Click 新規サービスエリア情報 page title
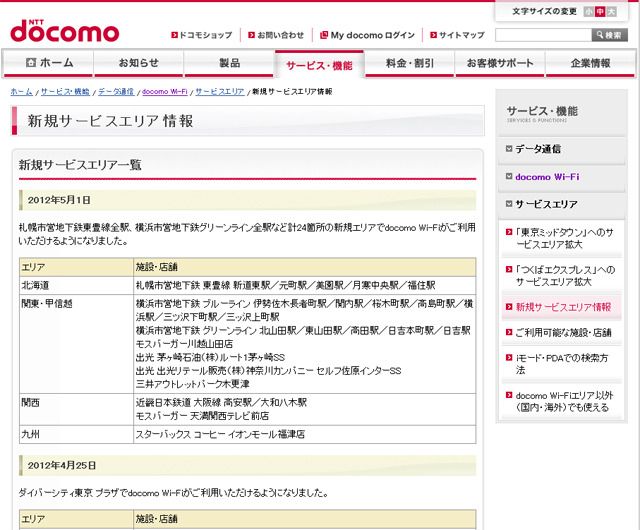 (110, 121)
